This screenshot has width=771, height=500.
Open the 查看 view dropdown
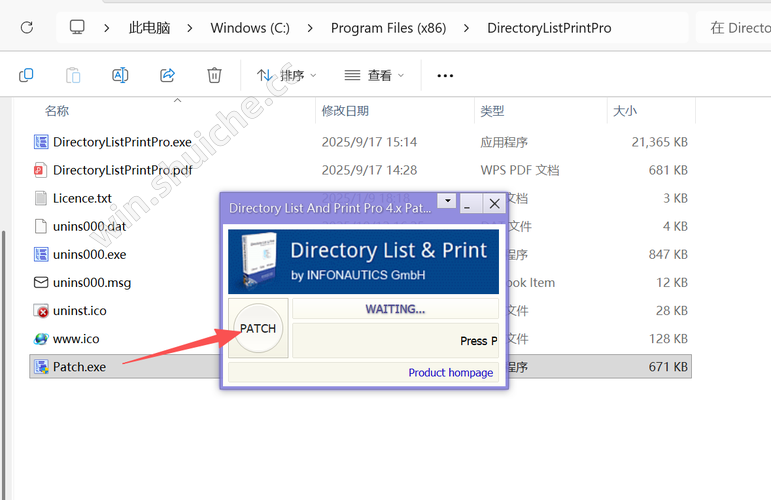point(374,75)
